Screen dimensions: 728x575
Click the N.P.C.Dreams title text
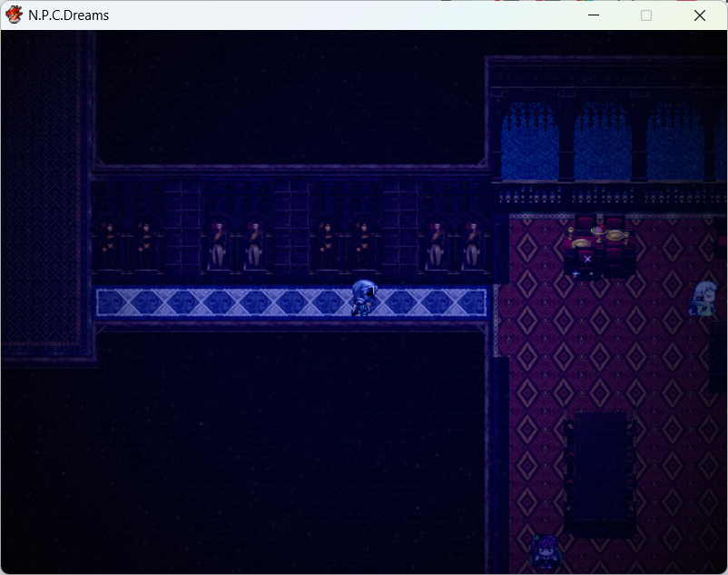[x=68, y=15]
